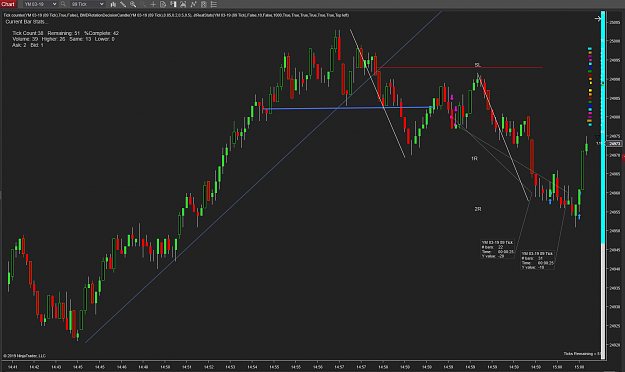Click the toolbar icon right of Chart Trader
Viewport: 625px width, 372px height.
183,4
